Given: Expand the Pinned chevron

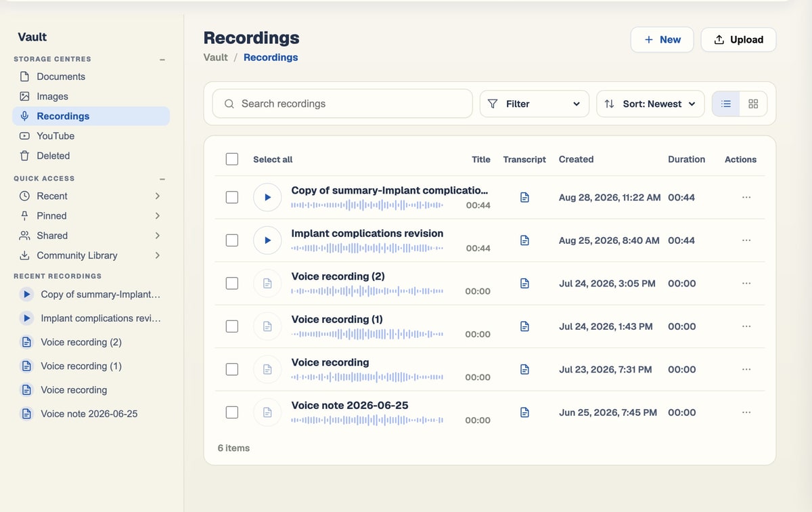Looking at the screenshot, I should tap(157, 215).
